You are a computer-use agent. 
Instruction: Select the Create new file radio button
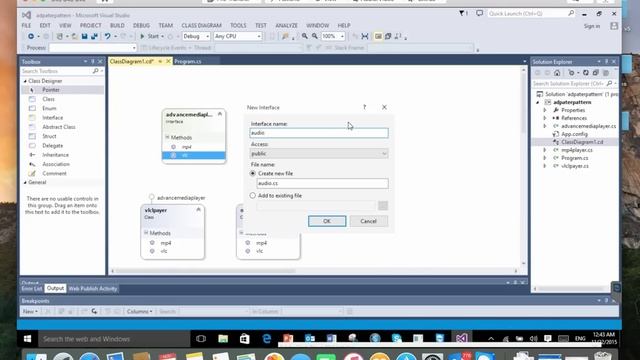(253, 173)
